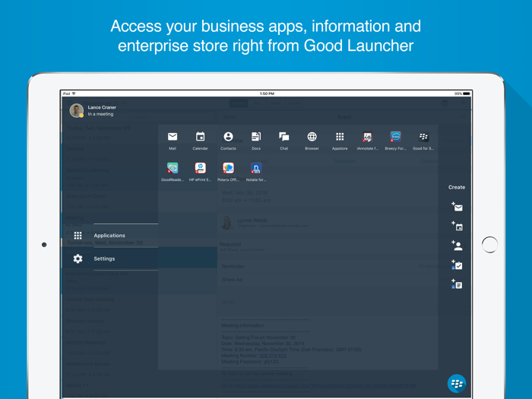
Task: Create a new task icon
Action: coord(457,265)
